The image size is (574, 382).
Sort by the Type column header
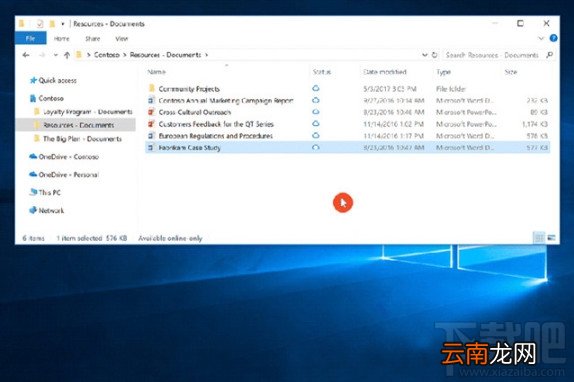tap(443, 72)
